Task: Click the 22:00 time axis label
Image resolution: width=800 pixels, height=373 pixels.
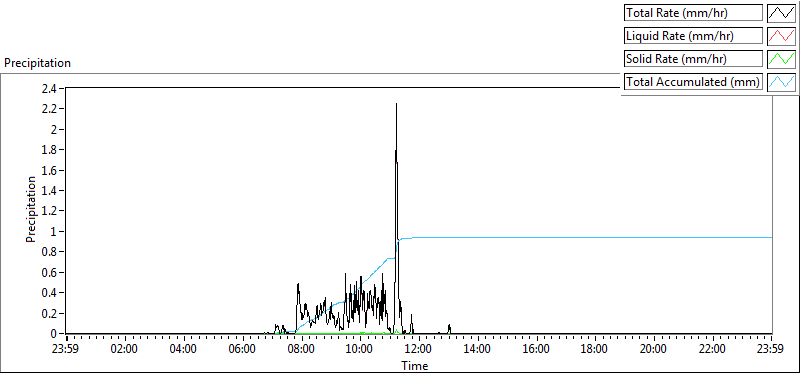Action: coord(712,350)
